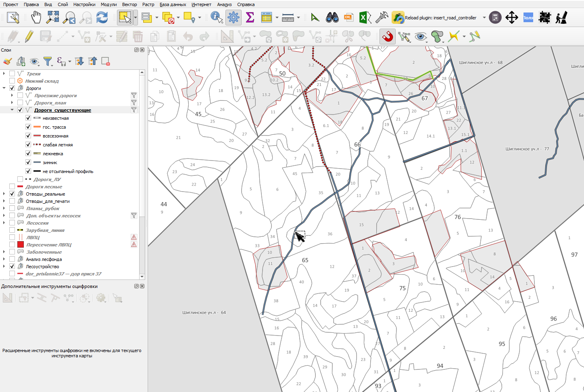
Task: Check the Нижний склад layer checkbox
Action: tap(12, 81)
